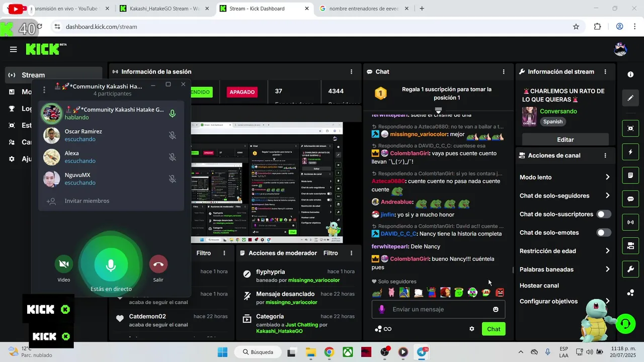Click the three-dots cluster icon in right sidebar
Screen dimensions: 644x362
click(630, 293)
